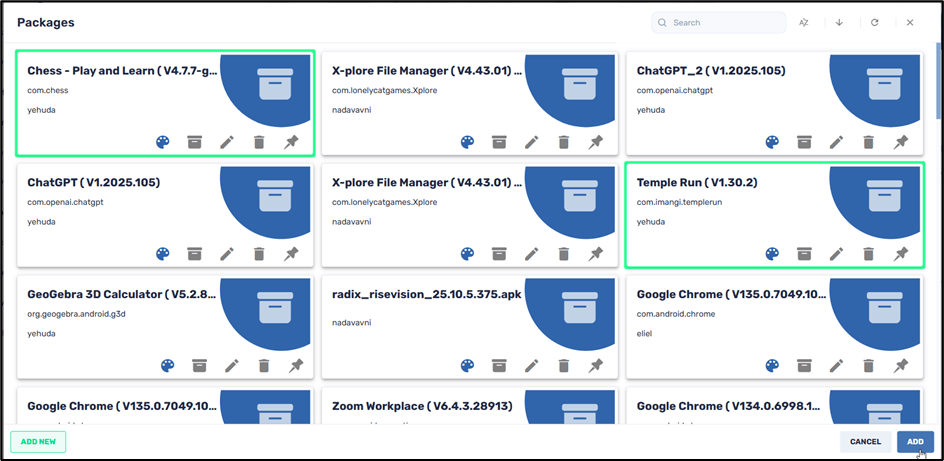Toggle pin on the Chess package
This screenshot has width=944, height=461.
pos(291,142)
